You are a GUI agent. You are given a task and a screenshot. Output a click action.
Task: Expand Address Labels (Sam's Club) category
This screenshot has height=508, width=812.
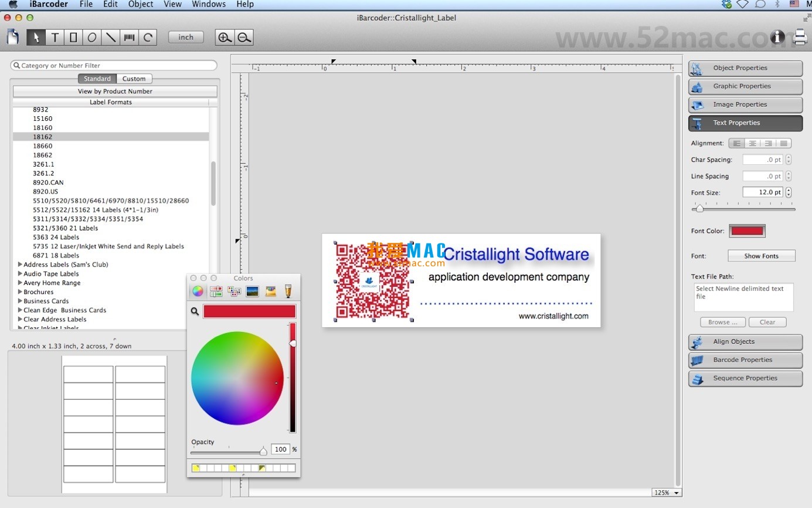point(21,265)
